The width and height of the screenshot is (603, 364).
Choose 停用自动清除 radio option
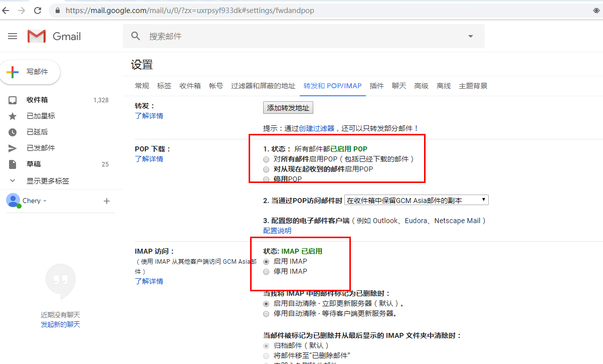pos(266,313)
